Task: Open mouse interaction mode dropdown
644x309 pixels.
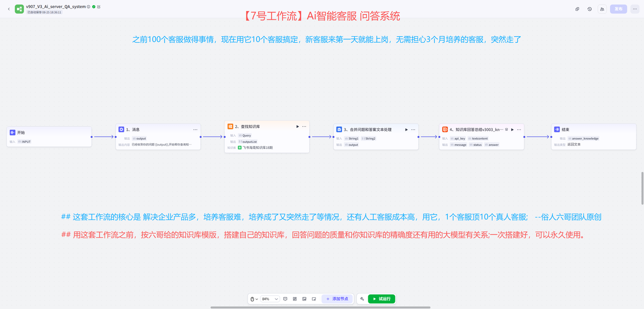Action: (x=254, y=299)
